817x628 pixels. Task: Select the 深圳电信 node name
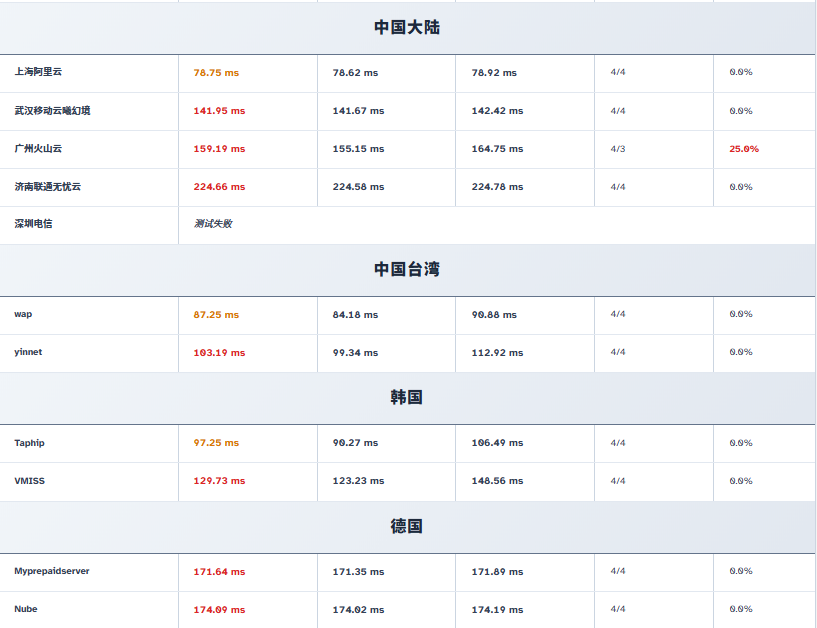33,224
